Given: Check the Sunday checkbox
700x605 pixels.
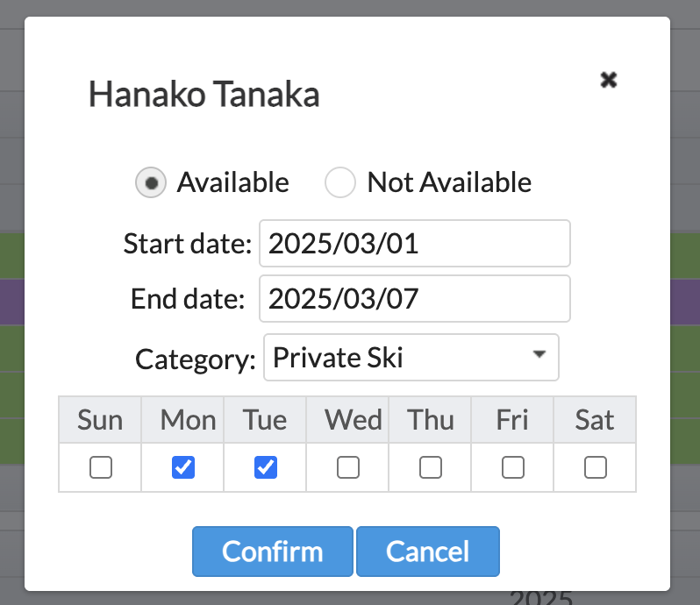Looking at the screenshot, I should click(x=101, y=468).
